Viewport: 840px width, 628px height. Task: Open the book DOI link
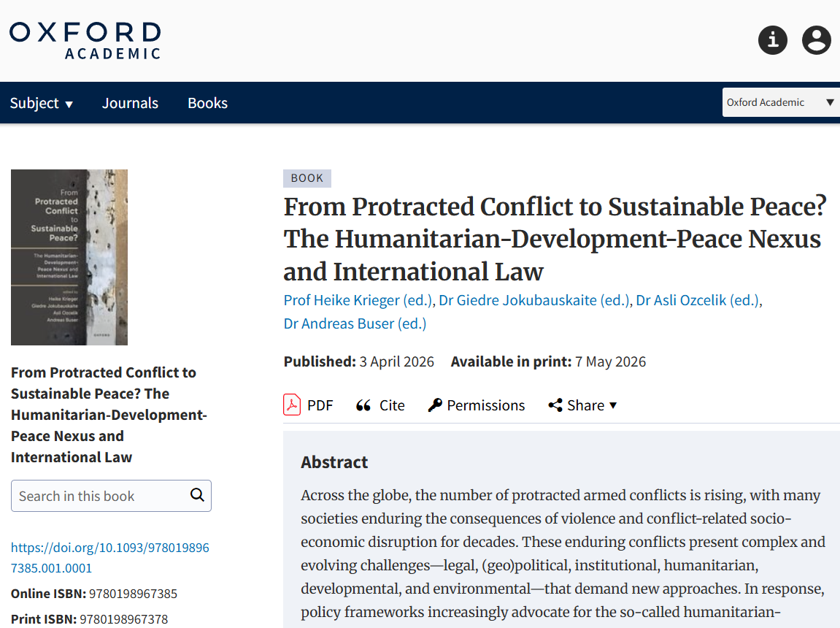(x=109, y=557)
